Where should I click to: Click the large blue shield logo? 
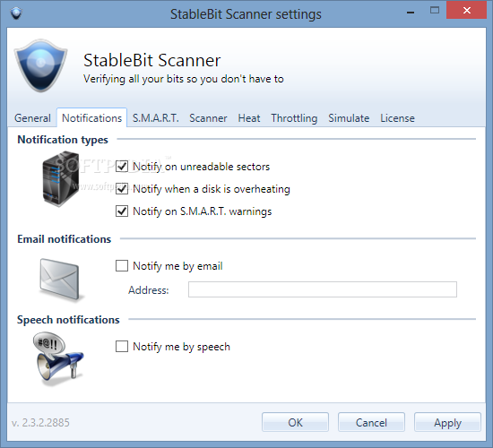40,65
